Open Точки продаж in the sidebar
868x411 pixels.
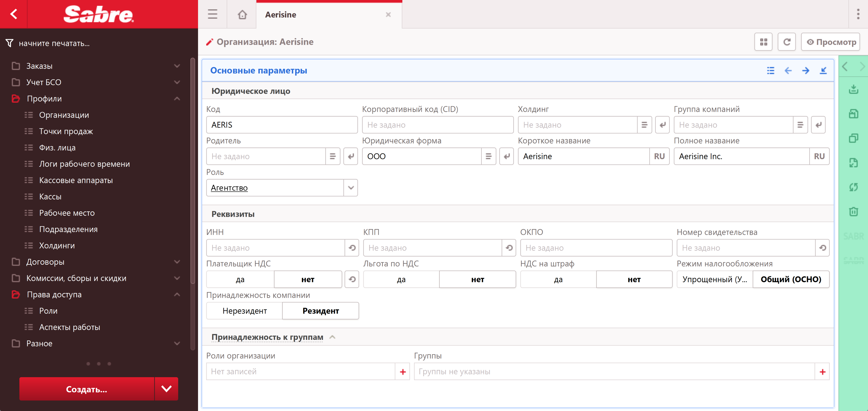point(66,131)
